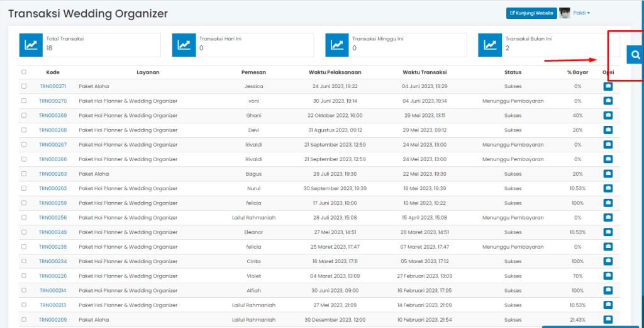Click options icon for TRN000234 row
Screen dimensions: 644x328
click(608, 261)
